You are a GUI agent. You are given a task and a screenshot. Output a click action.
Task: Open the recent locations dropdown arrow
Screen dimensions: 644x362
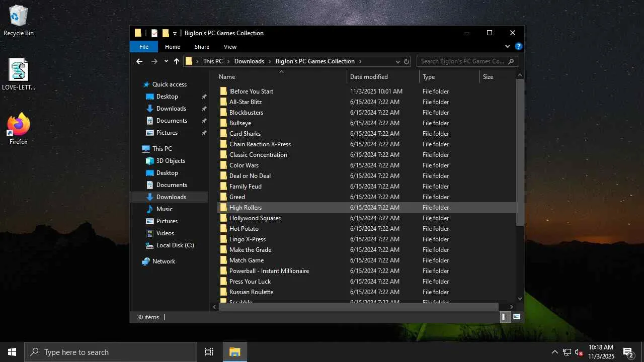pos(166,61)
